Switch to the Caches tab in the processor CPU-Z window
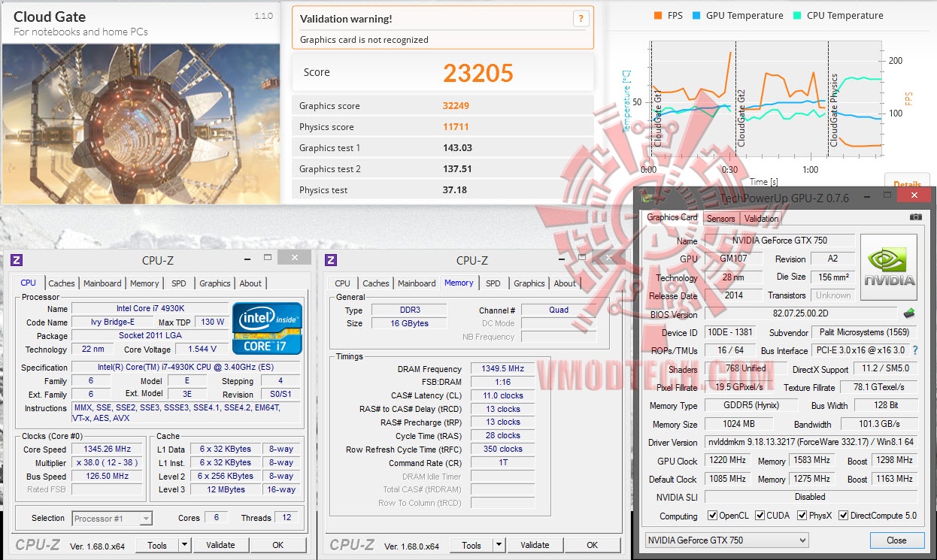The width and height of the screenshot is (937, 560). pos(62,283)
